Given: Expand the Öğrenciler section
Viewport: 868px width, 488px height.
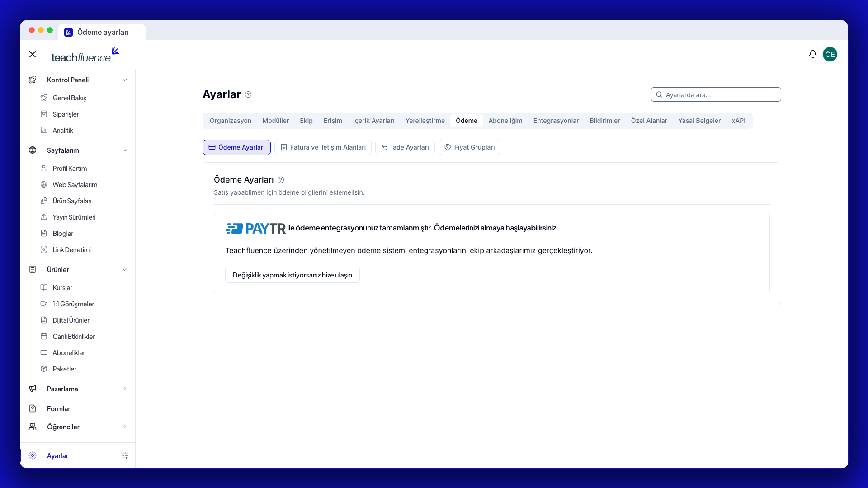Looking at the screenshot, I should point(78,427).
